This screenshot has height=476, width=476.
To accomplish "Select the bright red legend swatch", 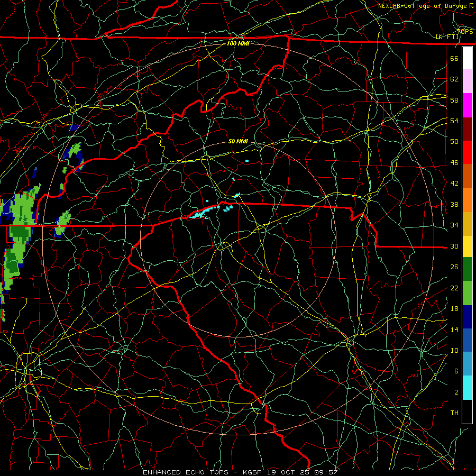I will (x=467, y=152).
